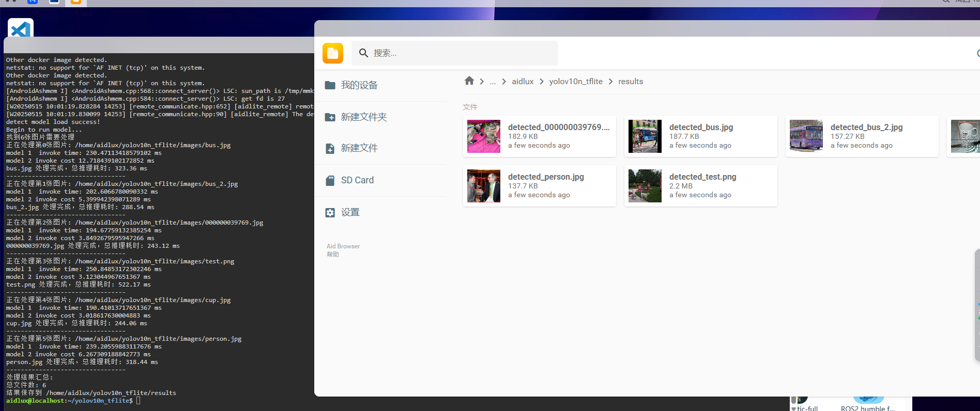Click the search magnifier icon

click(363, 53)
